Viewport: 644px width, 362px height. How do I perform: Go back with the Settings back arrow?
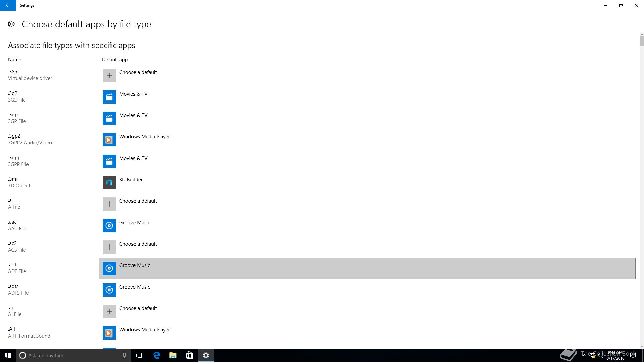coord(8,5)
